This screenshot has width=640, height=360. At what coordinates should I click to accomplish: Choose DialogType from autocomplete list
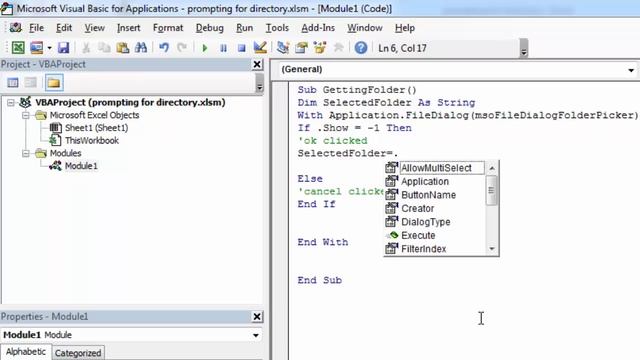(x=426, y=222)
